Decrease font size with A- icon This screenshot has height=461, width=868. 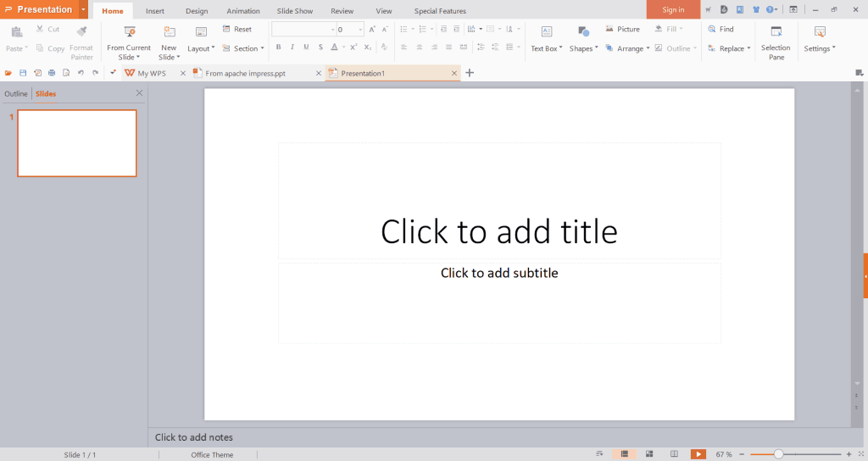click(386, 30)
